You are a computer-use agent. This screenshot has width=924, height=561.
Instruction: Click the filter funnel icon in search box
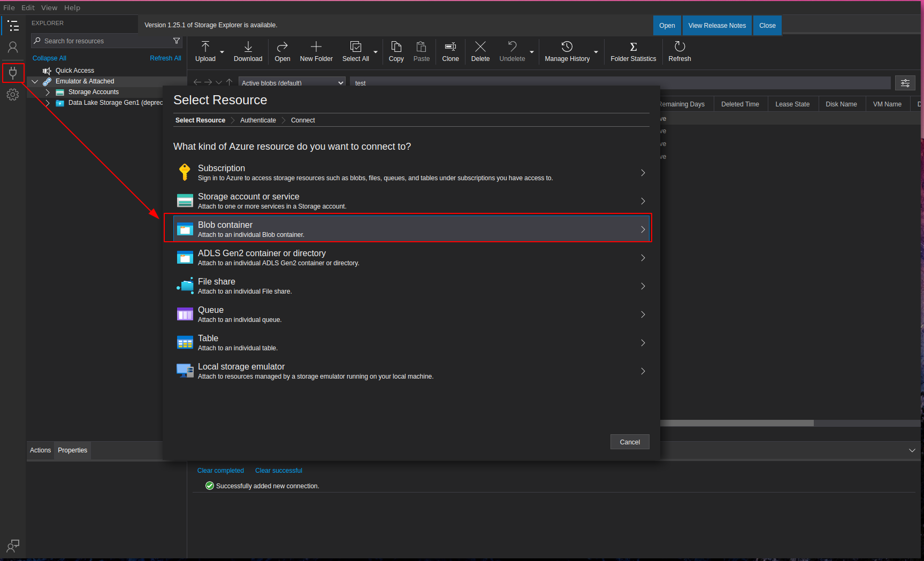click(x=177, y=41)
